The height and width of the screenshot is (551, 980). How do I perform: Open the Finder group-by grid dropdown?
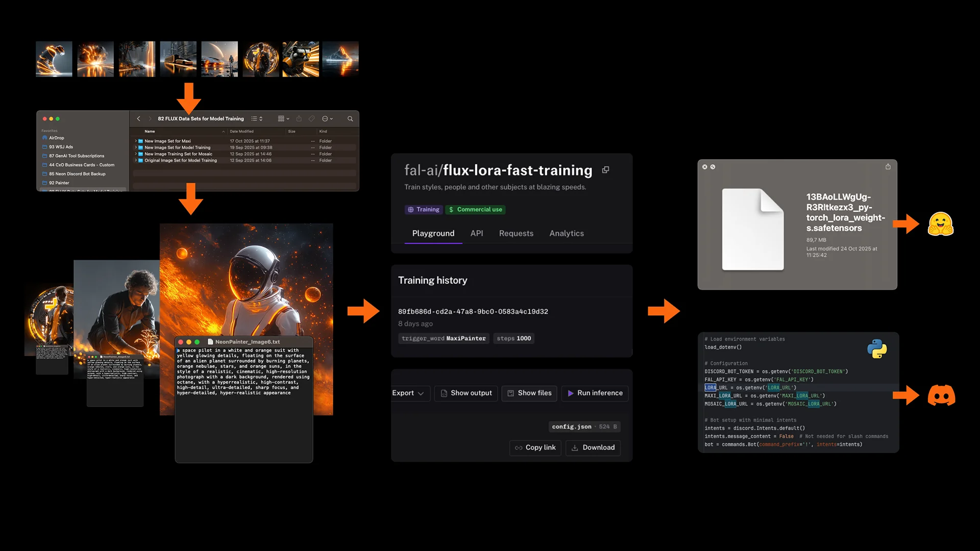pos(283,118)
